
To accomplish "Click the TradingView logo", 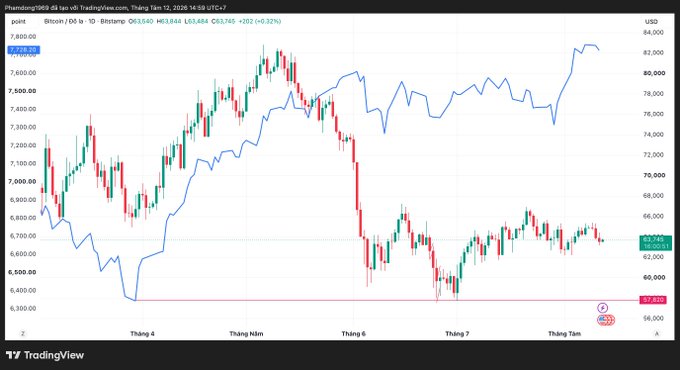I will 45,355.
